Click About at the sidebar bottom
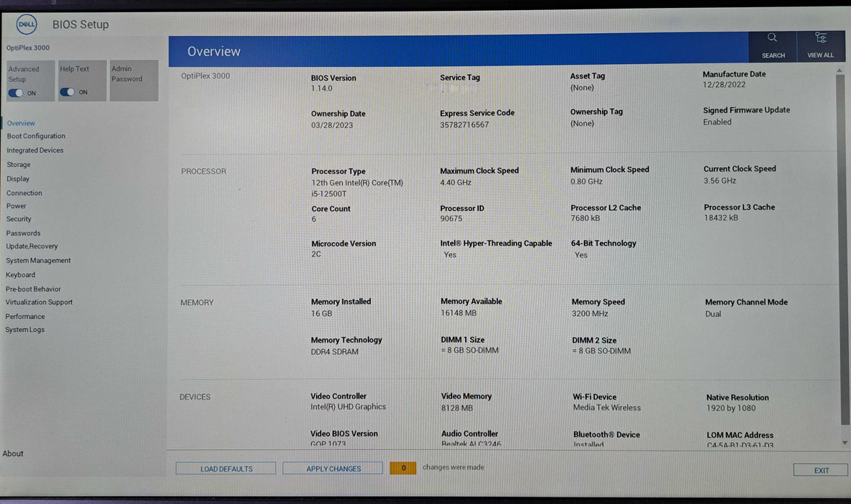The height and width of the screenshot is (504, 851). [x=12, y=454]
